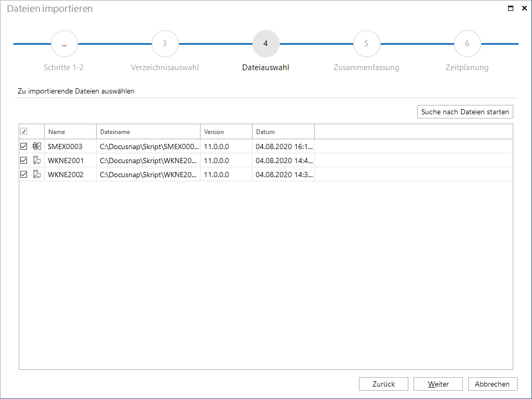This screenshot has height=399, width=532.
Task: Jump to step 5 Zusammenfassung circle
Action: pyautogui.click(x=366, y=44)
